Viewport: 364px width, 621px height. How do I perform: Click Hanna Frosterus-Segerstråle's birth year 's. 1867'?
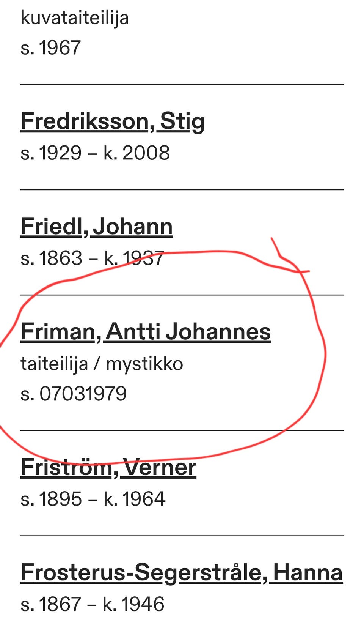51,604
